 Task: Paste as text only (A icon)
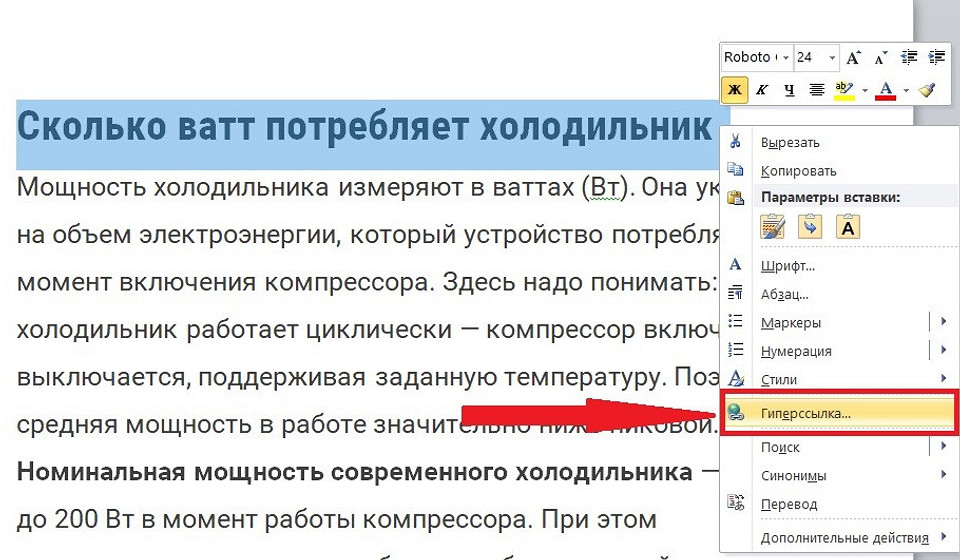[x=848, y=226]
